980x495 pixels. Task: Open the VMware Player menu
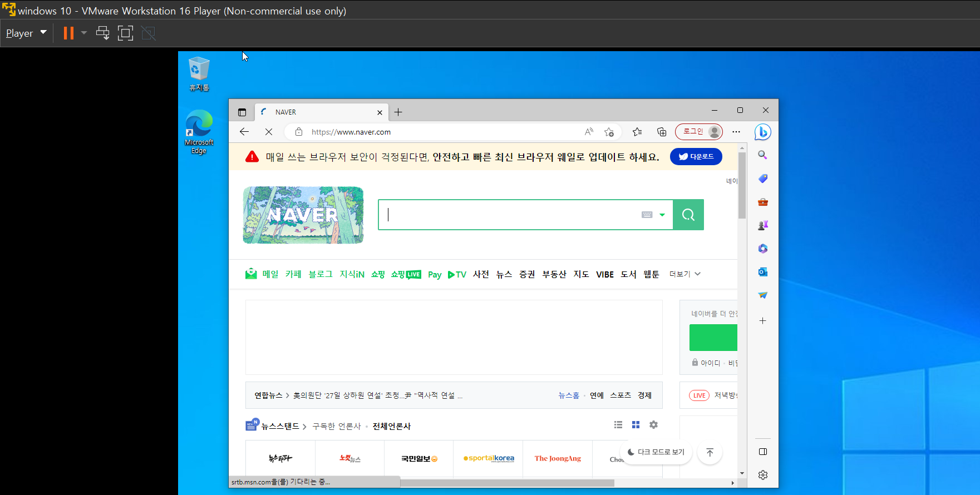26,33
